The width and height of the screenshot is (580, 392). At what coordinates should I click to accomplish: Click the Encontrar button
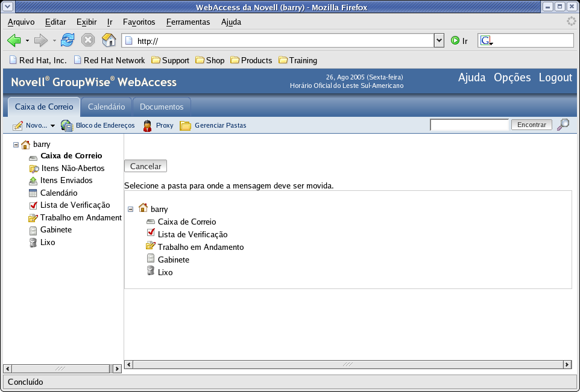(x=532, y=125)
